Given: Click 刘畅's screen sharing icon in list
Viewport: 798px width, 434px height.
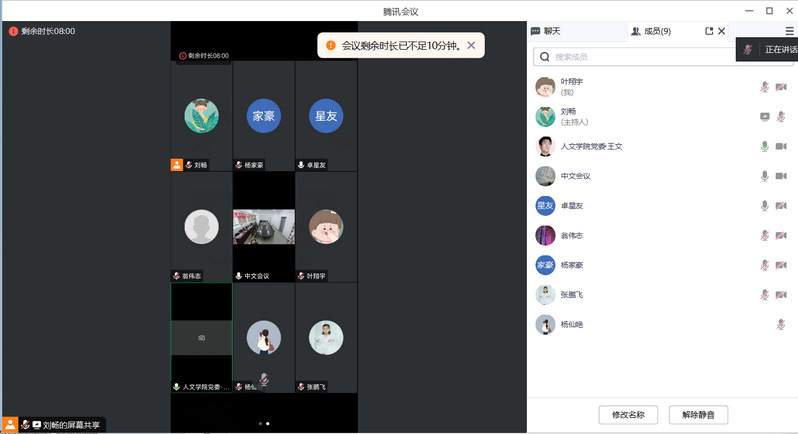Looking at the screenshot, I should point(765,116).
